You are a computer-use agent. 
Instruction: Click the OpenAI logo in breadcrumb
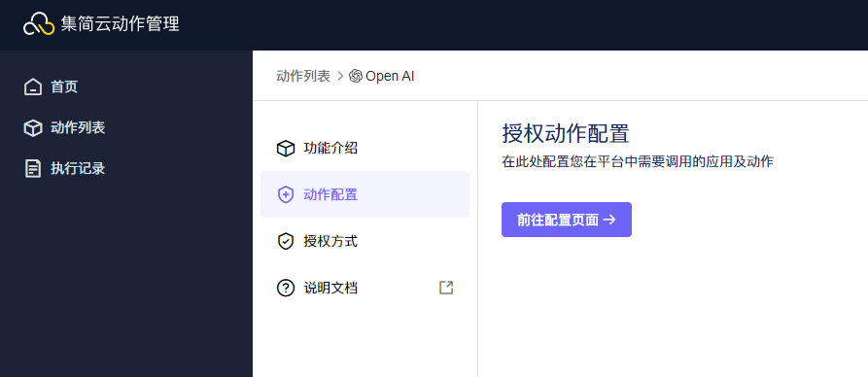tap(356, 76)
